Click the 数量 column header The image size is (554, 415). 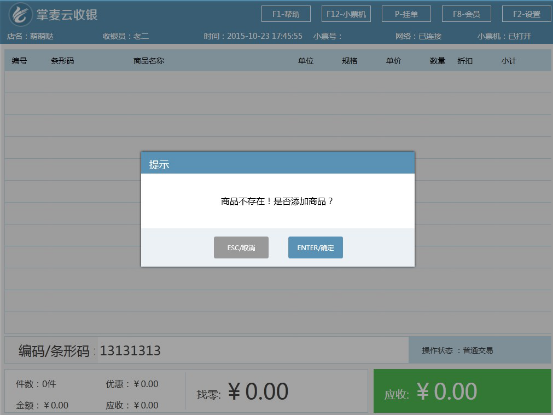tap(437, 61)
